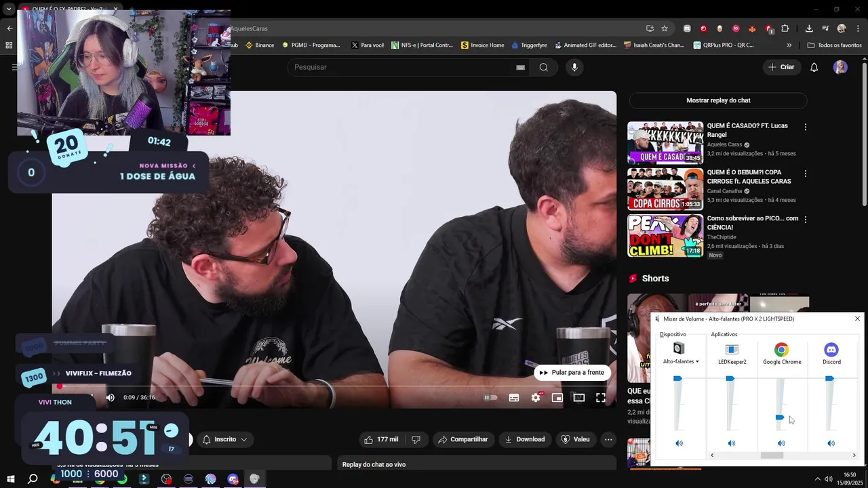
Task: Click the Discord icon in volume mixer
Action: 831,350
